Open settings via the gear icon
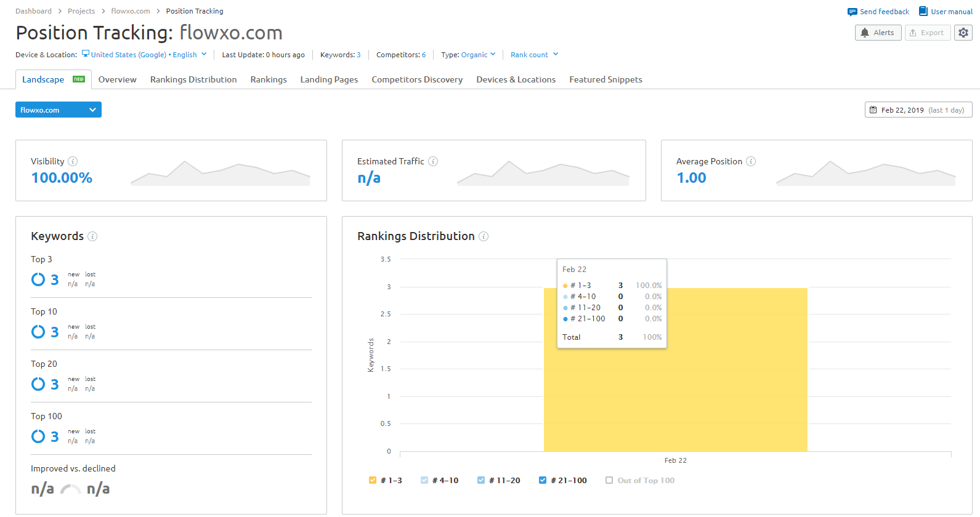The width and height of the screenshot is (980, 517). pyautogui.click(x=963, y=33)
